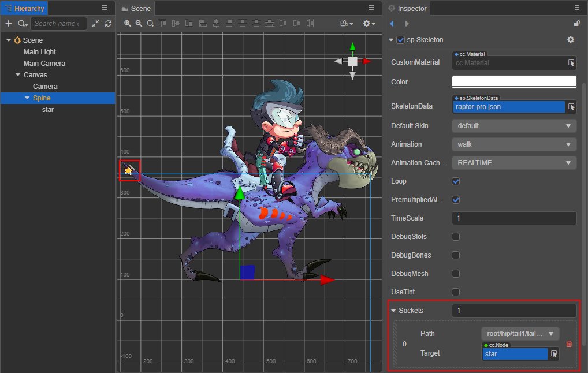Toggle the PremultipliedAlpha checkbox
Screen dimensions: 588x373
(456, 199)
